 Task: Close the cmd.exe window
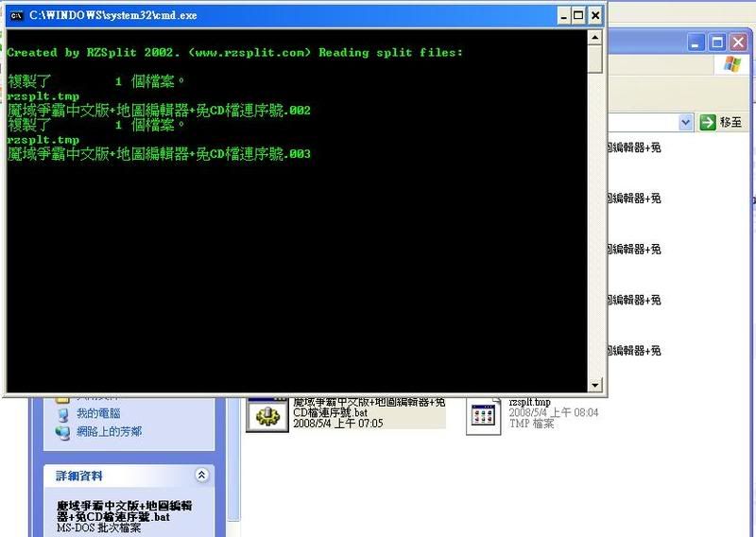coord(595,16)
